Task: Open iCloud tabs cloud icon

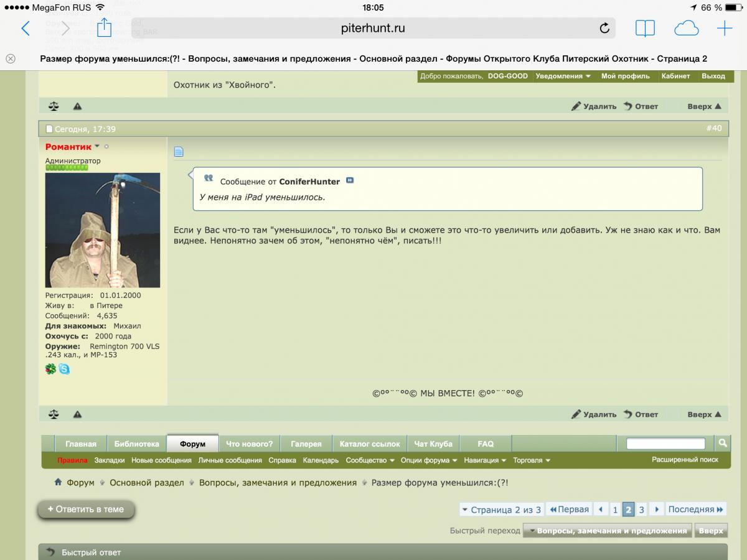Action: [686, 28]
